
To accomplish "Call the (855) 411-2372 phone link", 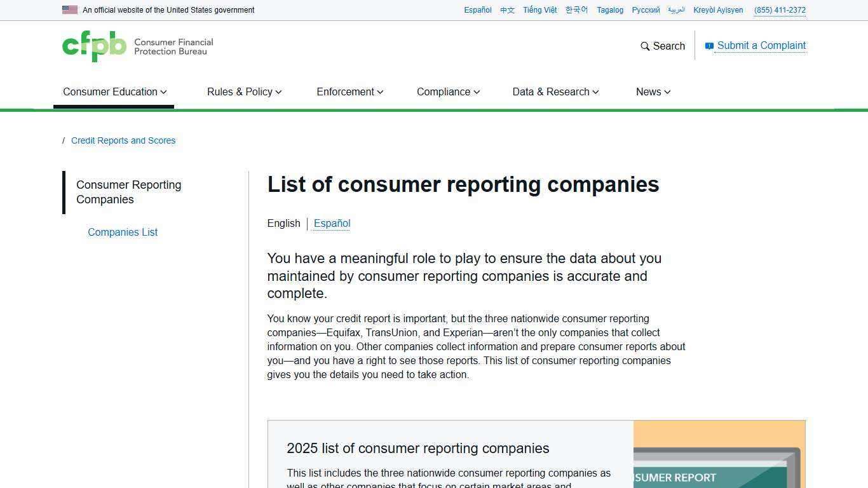I will point(780,10).
